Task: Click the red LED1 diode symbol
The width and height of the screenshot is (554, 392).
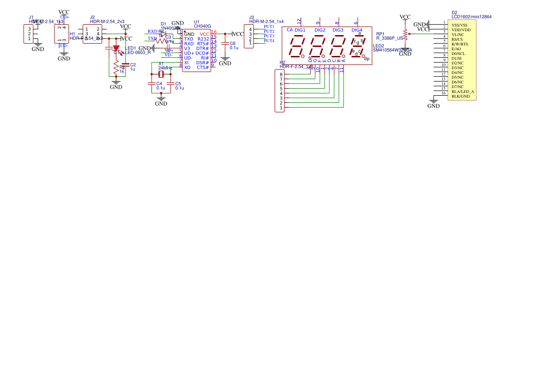Action: (x=116, y=48)
